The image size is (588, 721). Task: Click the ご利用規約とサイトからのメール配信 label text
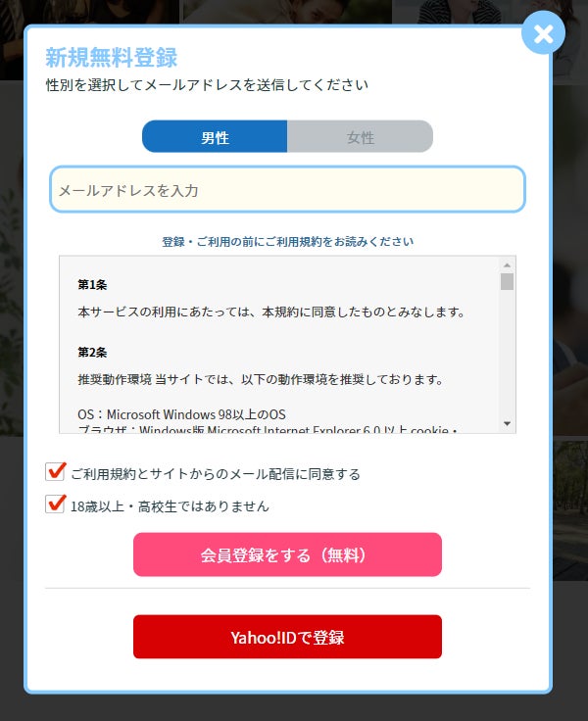click(x=216, y=474)
